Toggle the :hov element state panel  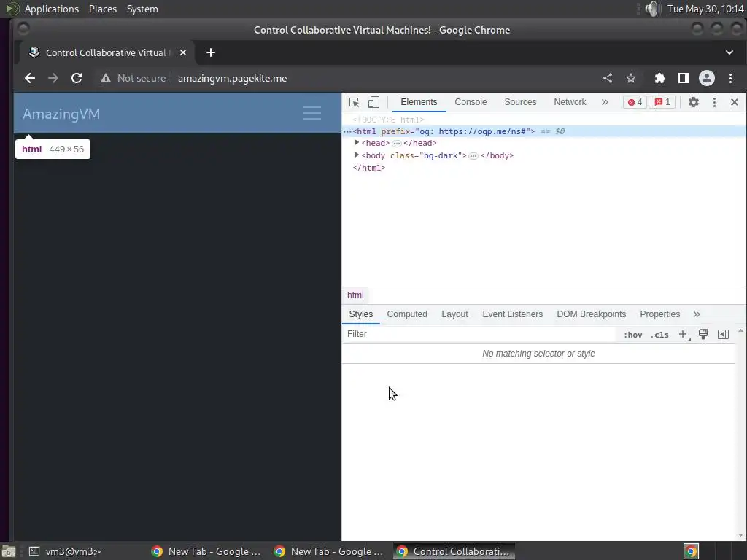click(x=632, y=335)
